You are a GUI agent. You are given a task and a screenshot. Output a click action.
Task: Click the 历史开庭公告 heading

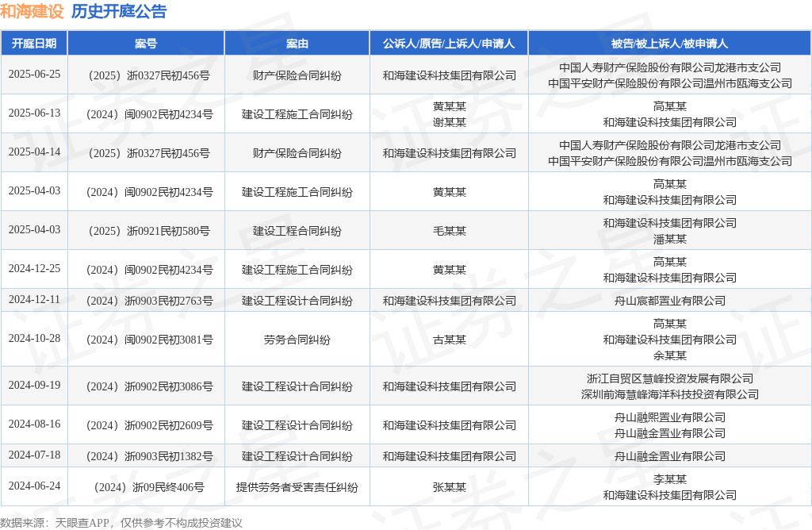119,11
